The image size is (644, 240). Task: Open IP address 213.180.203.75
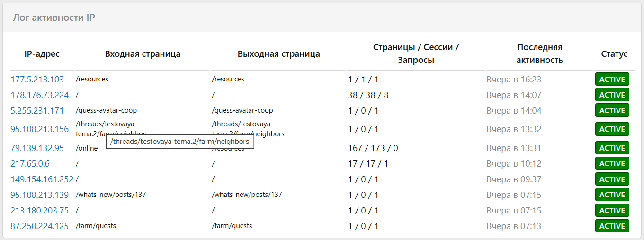pos(39,211)
